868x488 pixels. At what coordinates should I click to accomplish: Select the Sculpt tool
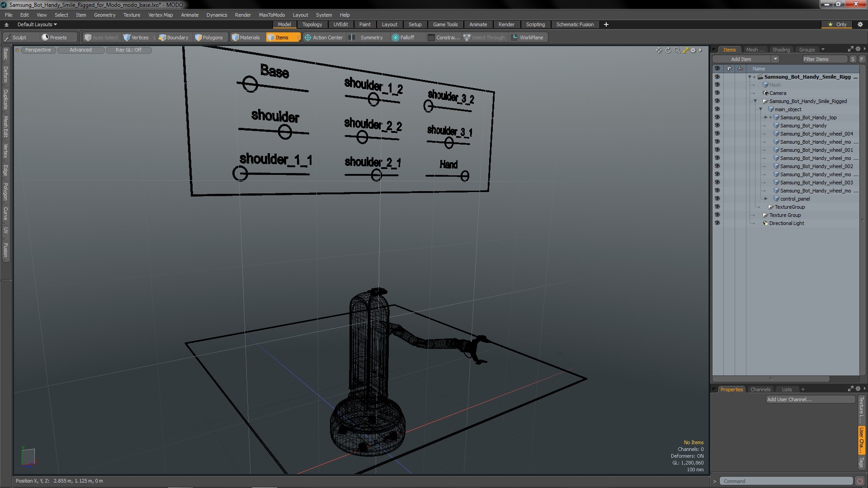[16, 38]
